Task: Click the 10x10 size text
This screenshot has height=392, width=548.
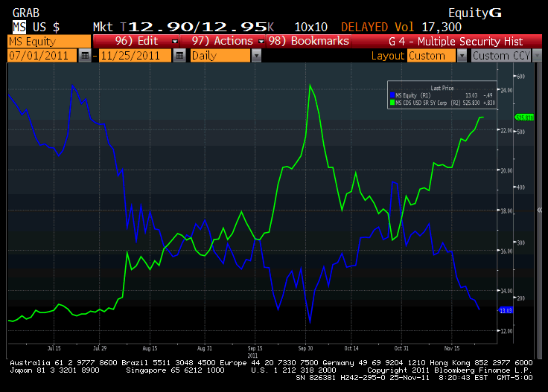Action: pyautogui.click(x=310, y=27)
